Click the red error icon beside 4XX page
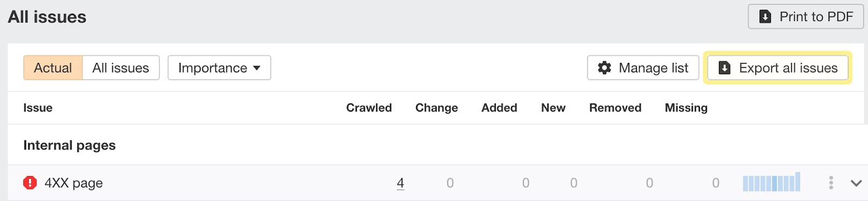This screenshot has width=868, height=201. (30, 183)
